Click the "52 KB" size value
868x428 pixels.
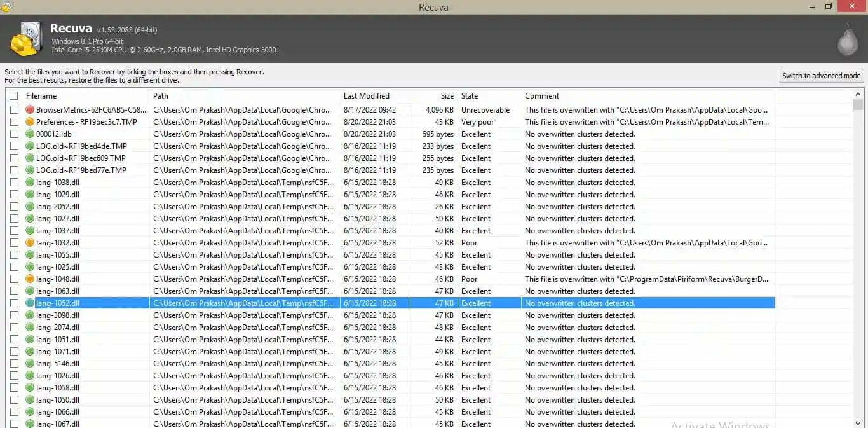click(x=444, y=243)
